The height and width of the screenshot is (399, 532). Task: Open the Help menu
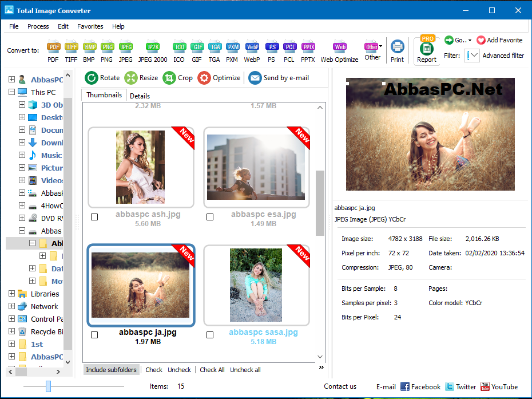(x=118, y=26)
